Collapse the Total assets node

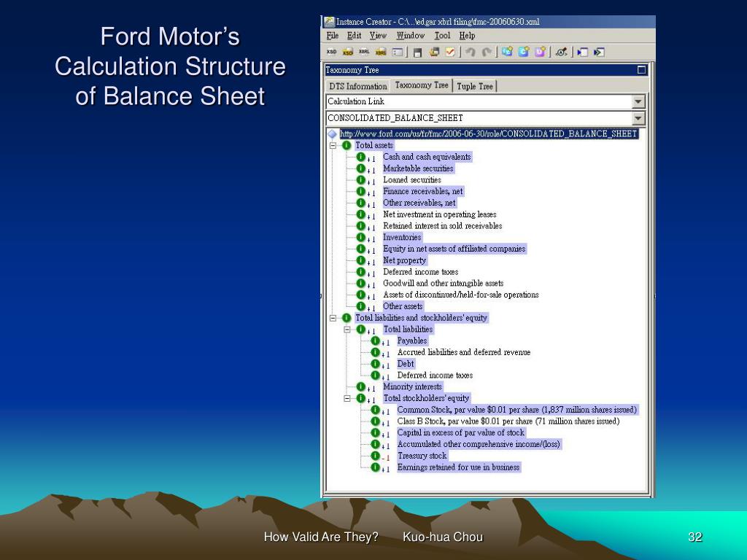pos(333,145)
